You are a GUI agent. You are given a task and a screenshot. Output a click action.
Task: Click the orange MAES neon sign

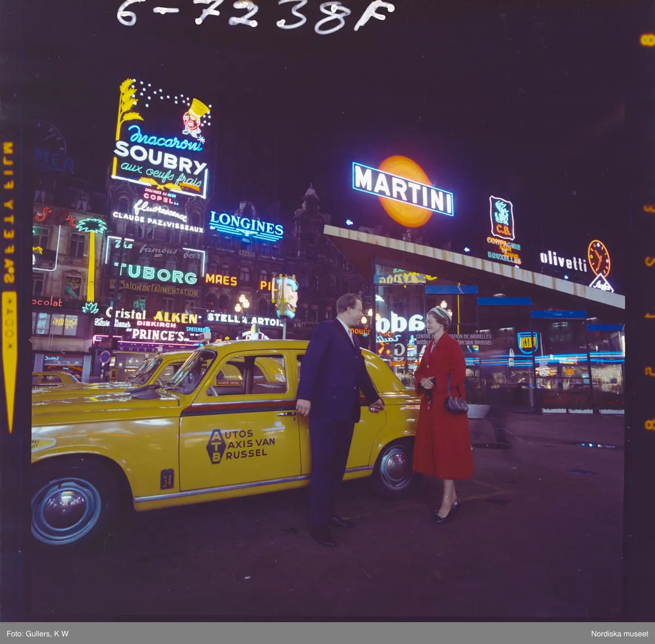pos(221,281)
